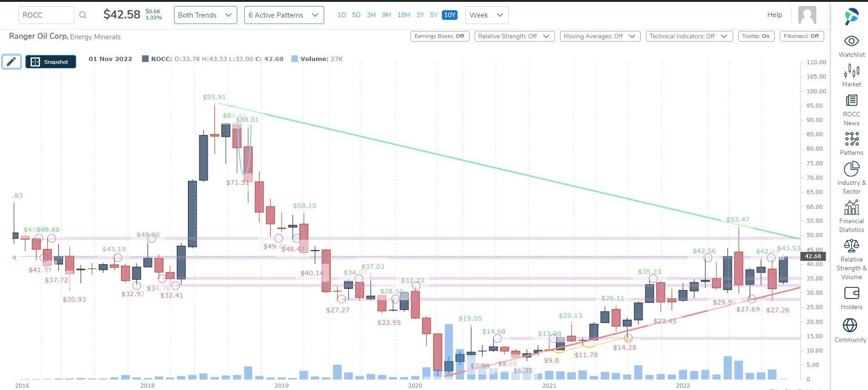Open Financial Statistics icon
The height and width of the screenshot is (390, 868).
coord(851,207)
